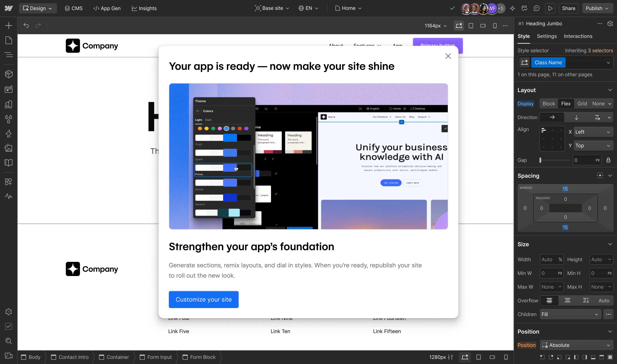Set Display to Flex

coord(566,104)
